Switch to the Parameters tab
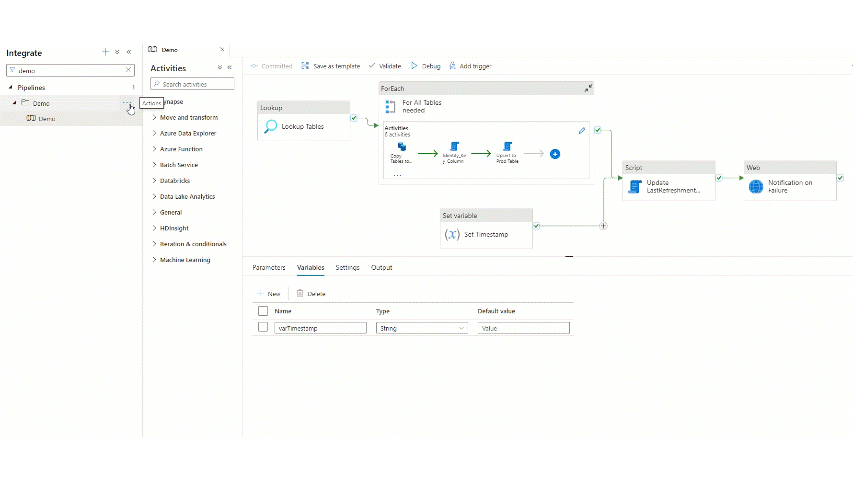This screenshot has height=480, width=853. (268, 268)
